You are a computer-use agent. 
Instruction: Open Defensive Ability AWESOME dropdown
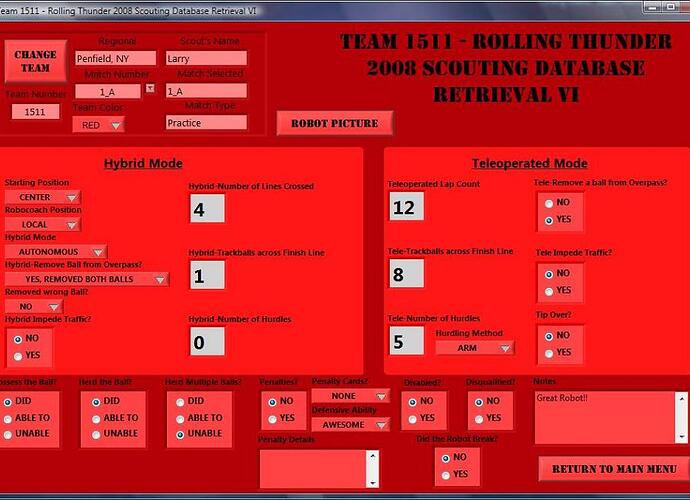tap(350, 425)
